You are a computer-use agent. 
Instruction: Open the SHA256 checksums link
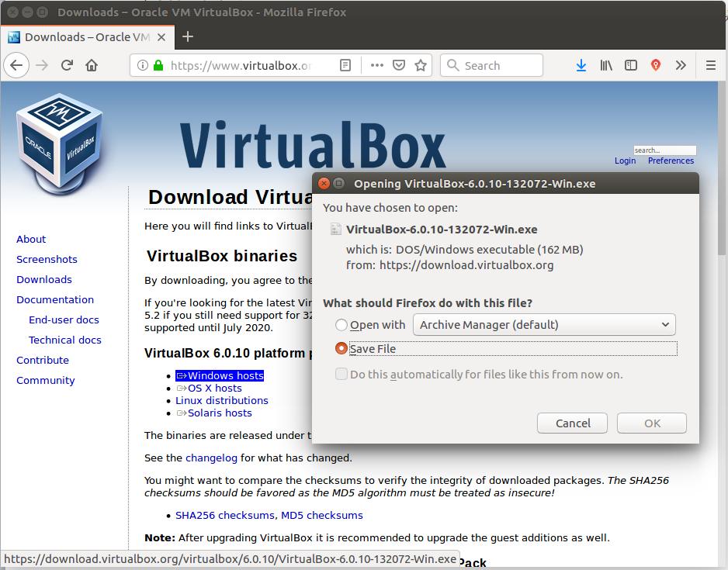[225, 516]
